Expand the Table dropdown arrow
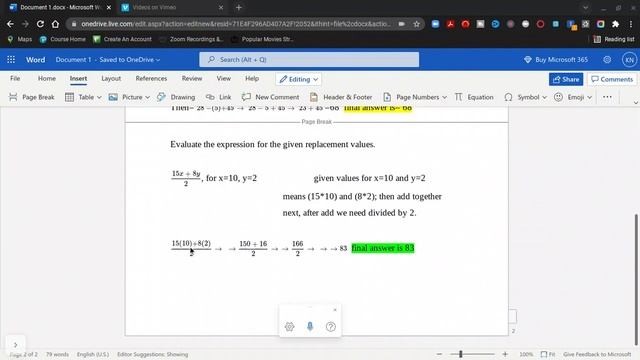Viewport: 640px width, 360px height. pyautogui.click(x=99, y=98)
